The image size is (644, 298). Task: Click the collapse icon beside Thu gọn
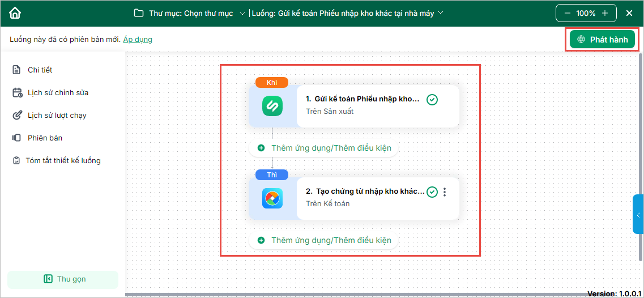[x=48, y=279]
